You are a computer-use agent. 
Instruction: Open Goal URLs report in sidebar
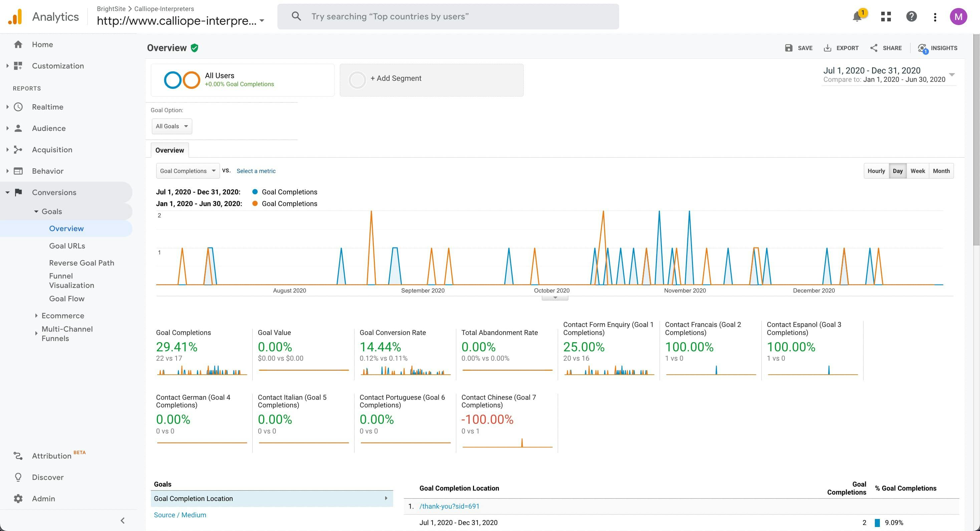click(x=67, y=246)
